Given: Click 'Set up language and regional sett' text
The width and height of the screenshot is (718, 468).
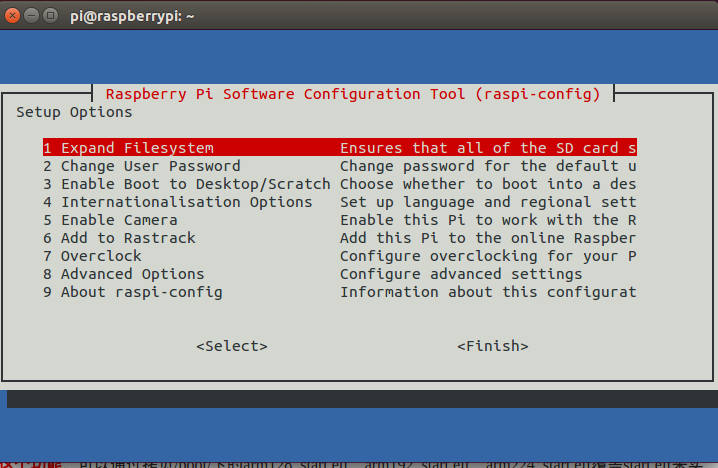Looking at the screenshot, I should [x=488, y=202].
